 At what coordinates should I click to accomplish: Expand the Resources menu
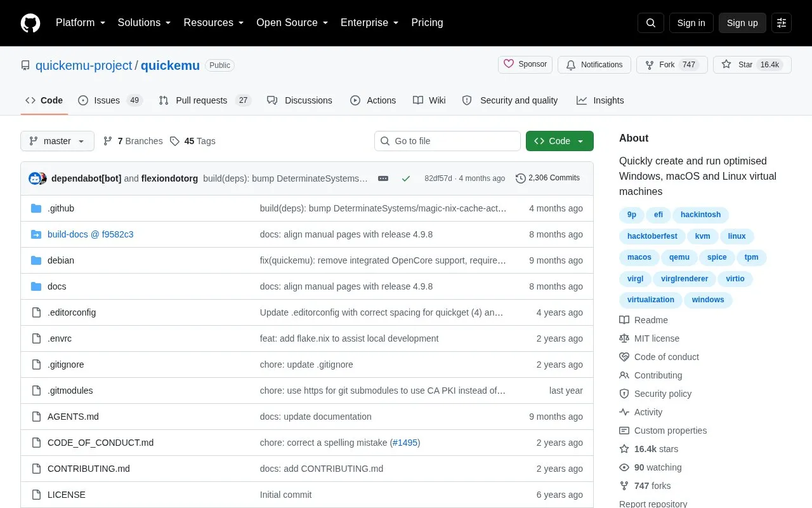tap(214, 23)
